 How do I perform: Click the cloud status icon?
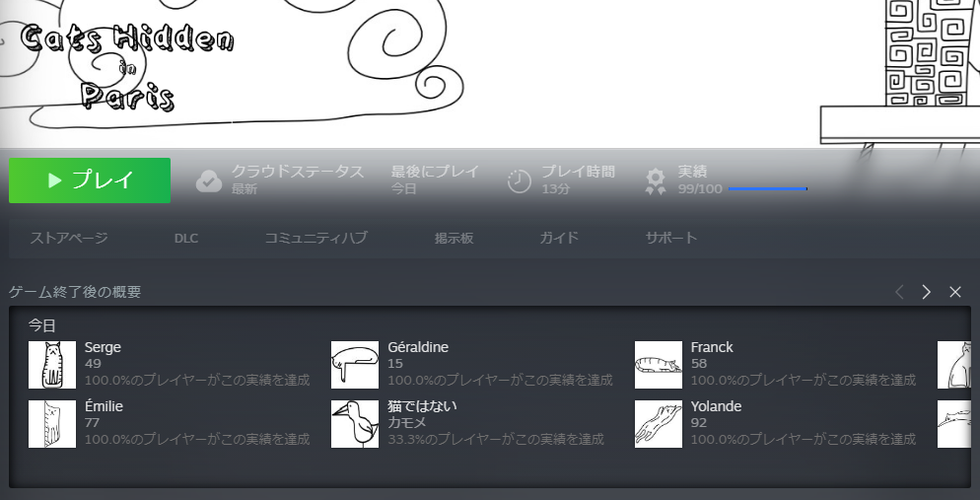point(209,181)
